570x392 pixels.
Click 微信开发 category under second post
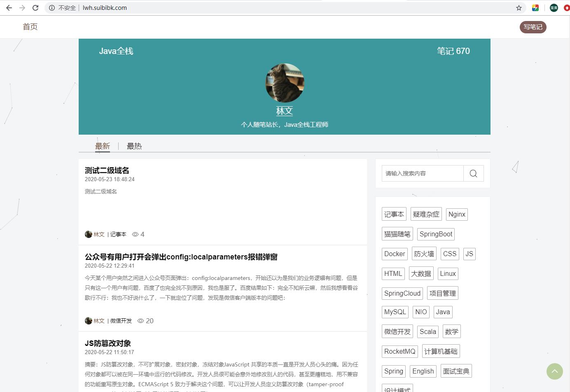tap(121, 321)
